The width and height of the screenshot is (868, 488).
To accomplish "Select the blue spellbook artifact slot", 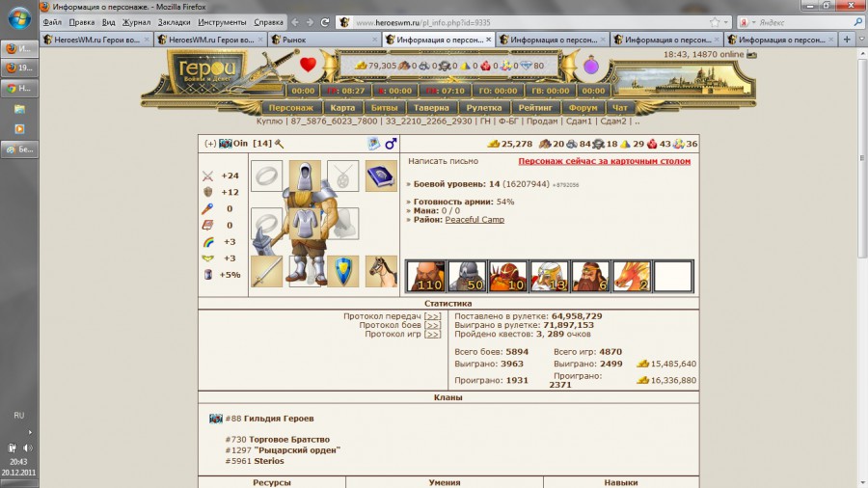I will tap(381, 176).
